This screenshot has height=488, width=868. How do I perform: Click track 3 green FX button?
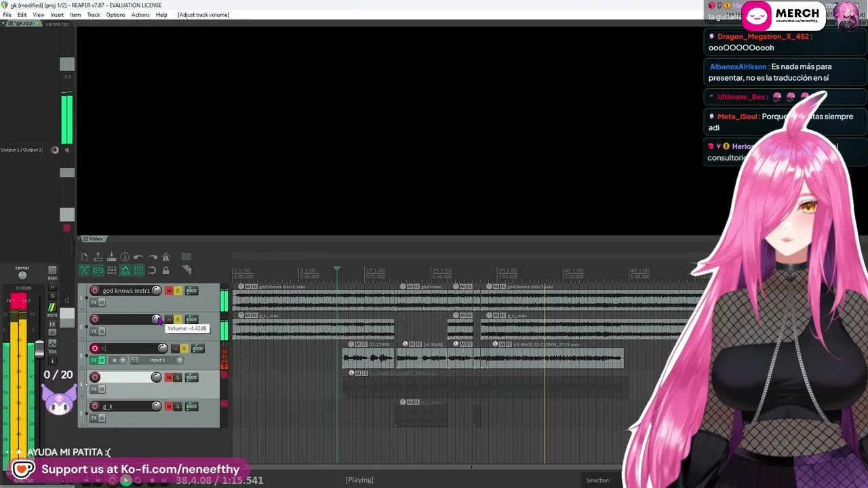tap(94, 360)
